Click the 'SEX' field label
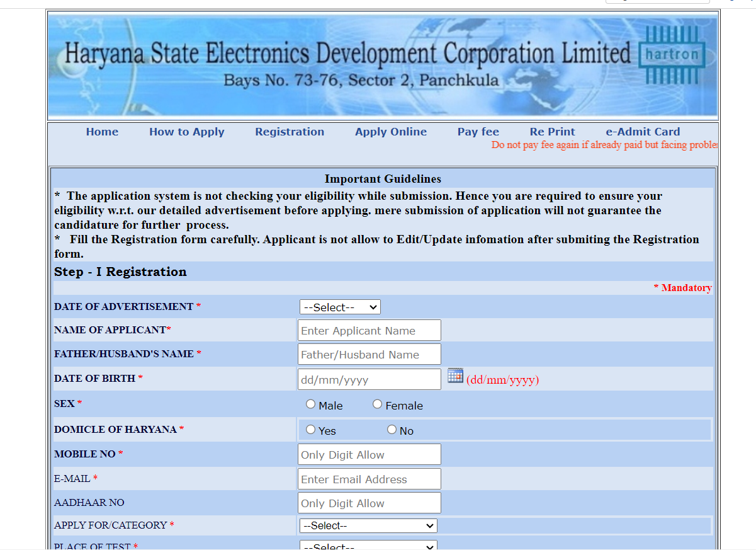 coord(64,404)
